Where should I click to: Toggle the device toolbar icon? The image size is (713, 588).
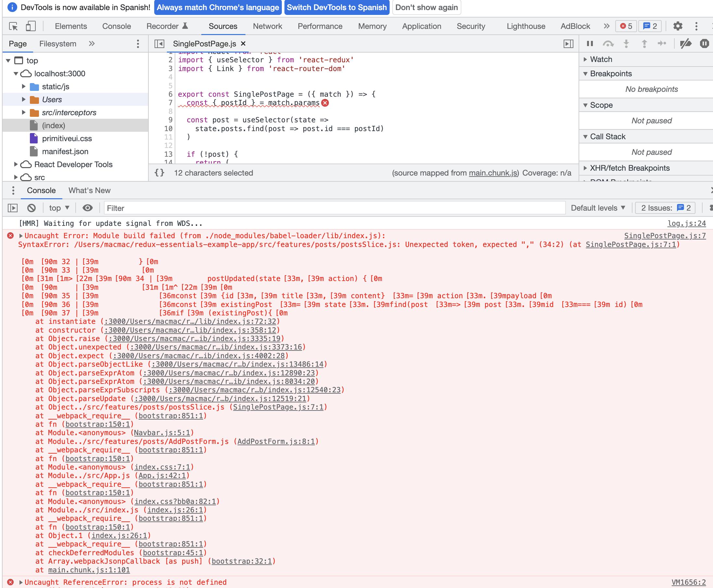[31, 26]
